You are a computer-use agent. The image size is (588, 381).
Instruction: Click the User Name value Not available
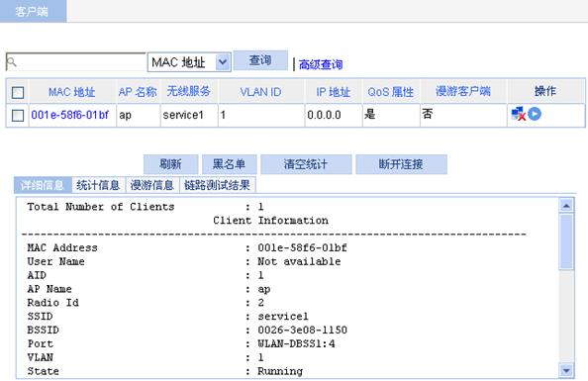coord(299,261)
